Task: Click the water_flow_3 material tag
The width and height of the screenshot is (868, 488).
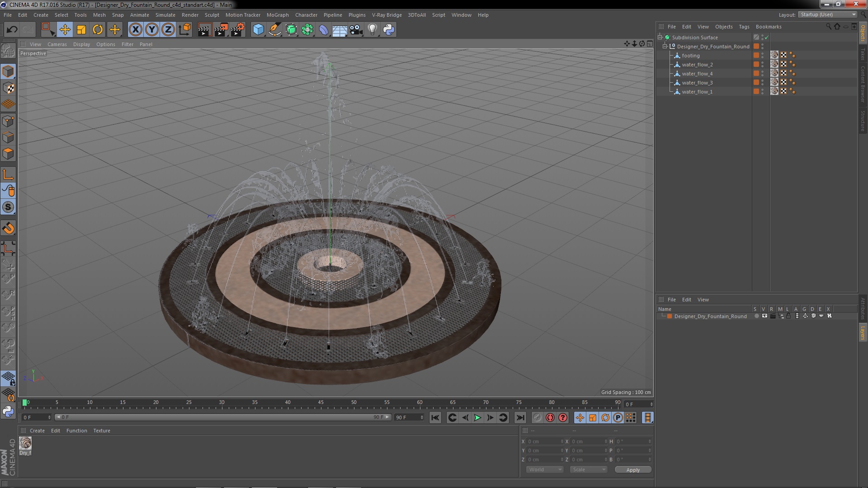Action: click(x=774, y=82)
